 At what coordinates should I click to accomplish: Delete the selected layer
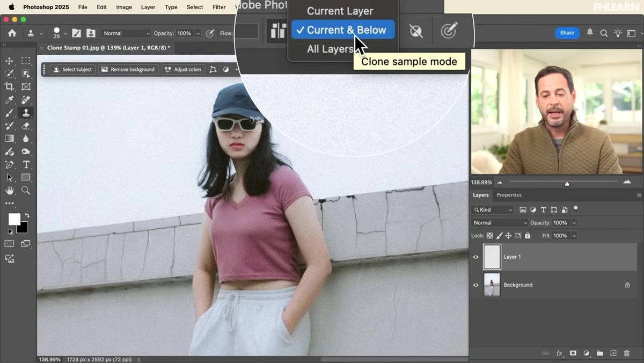point(627,353)
